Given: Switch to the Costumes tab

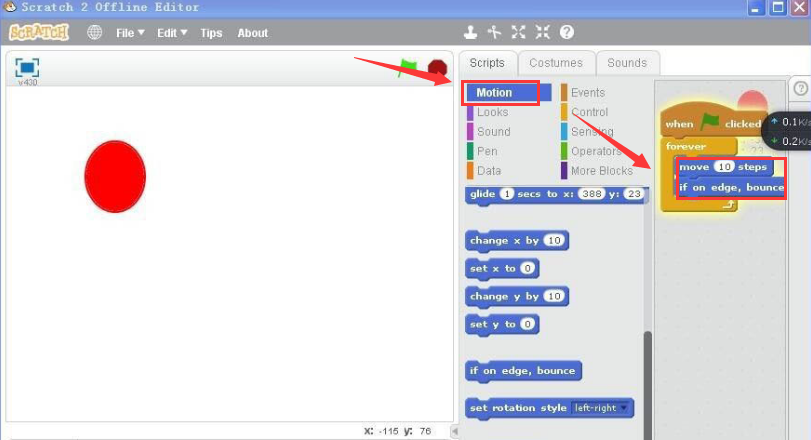Looking at the screenshot, I should tap(556, 63).
